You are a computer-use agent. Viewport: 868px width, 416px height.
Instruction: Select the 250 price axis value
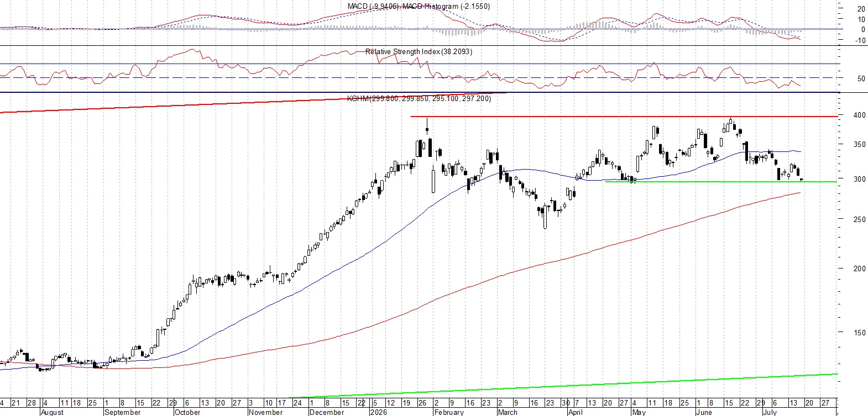pos(860,219)
